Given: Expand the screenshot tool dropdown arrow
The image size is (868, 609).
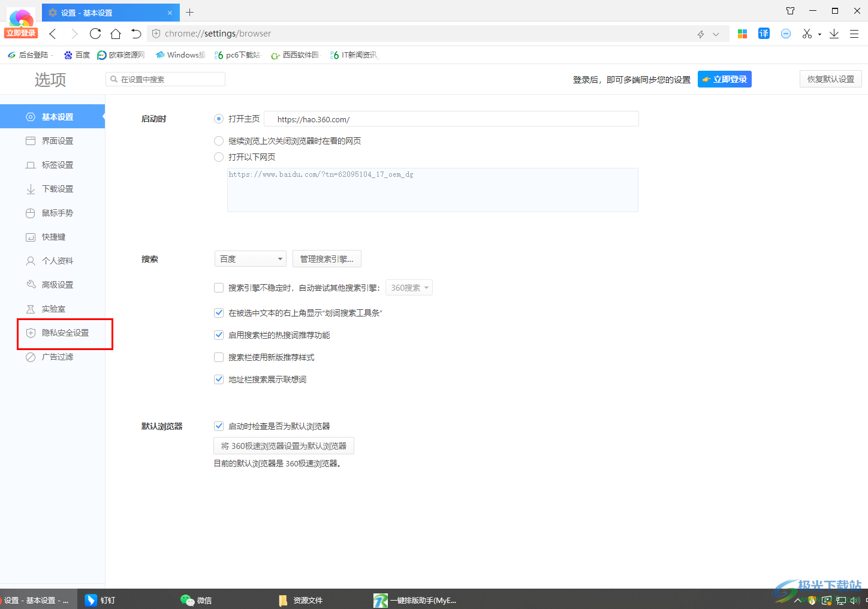Looking at the screenshot, I should (819, 34).
